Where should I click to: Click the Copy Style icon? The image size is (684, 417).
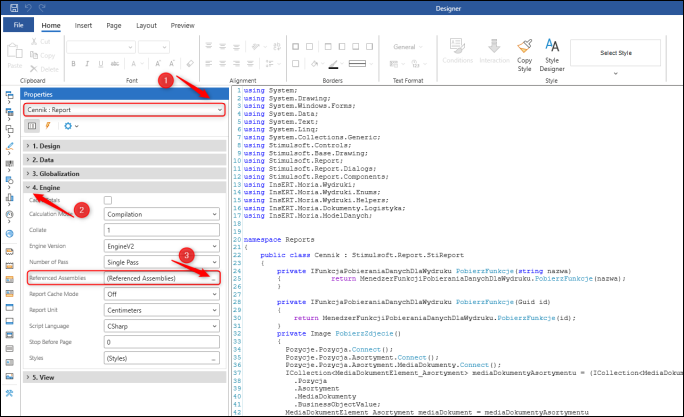click(x=524, y=45)
